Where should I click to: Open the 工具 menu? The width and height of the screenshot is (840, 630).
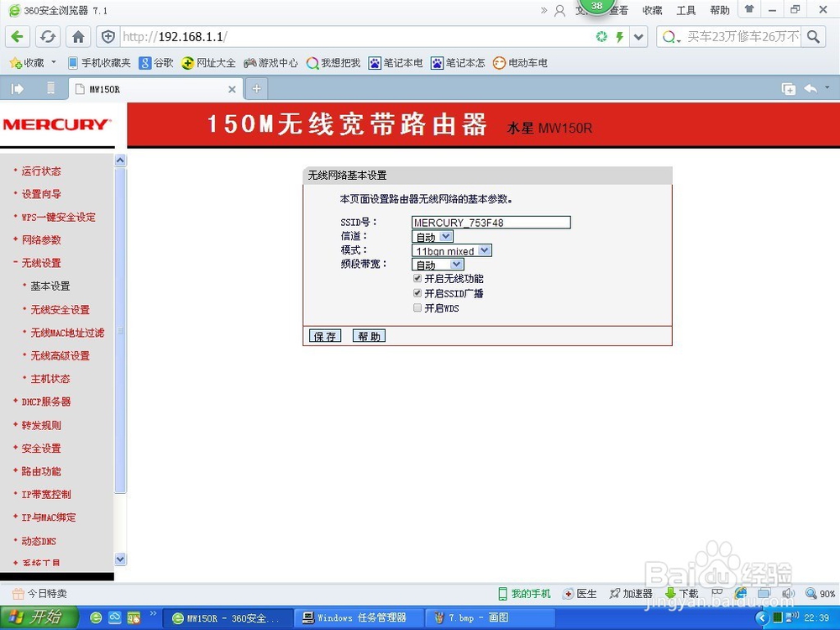pyautogui.click(x=685, y=10)
